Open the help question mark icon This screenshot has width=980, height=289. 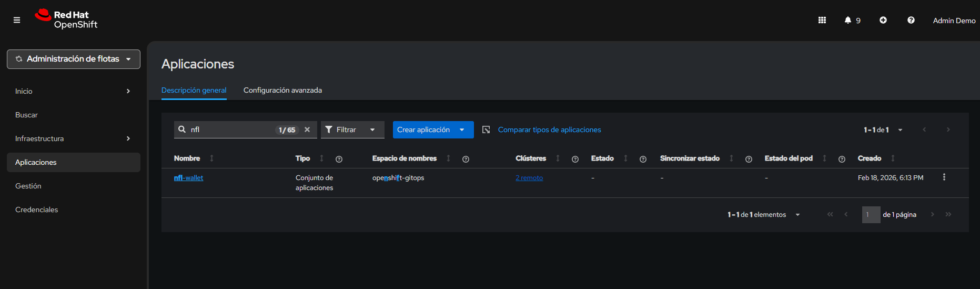coord(911,20)
